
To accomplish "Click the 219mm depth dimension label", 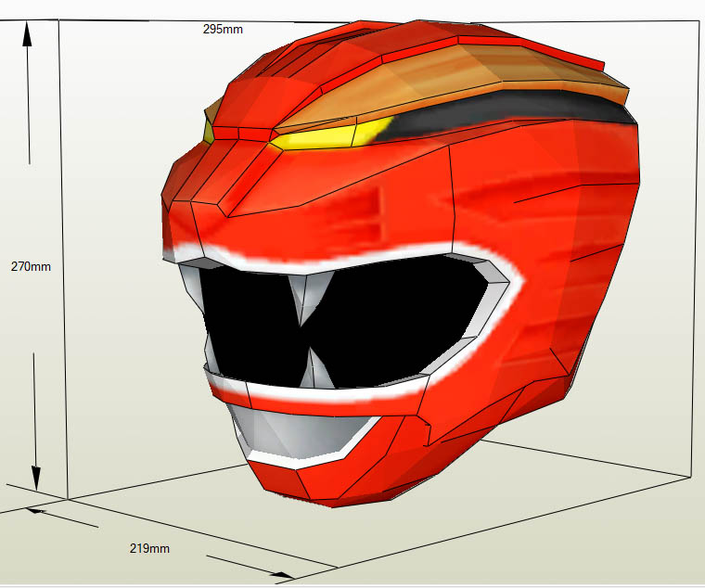I will [x=149, y=548].
